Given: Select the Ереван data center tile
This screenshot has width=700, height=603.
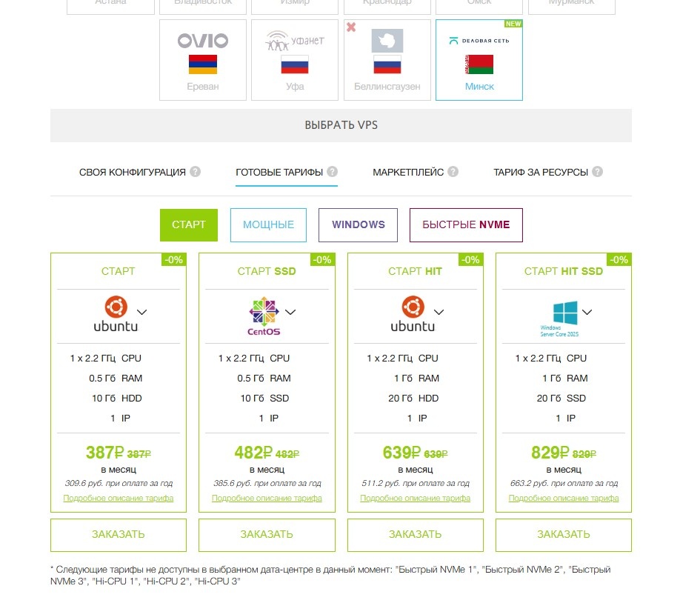Looking at the screenshot, I should (x=202, y=60).
